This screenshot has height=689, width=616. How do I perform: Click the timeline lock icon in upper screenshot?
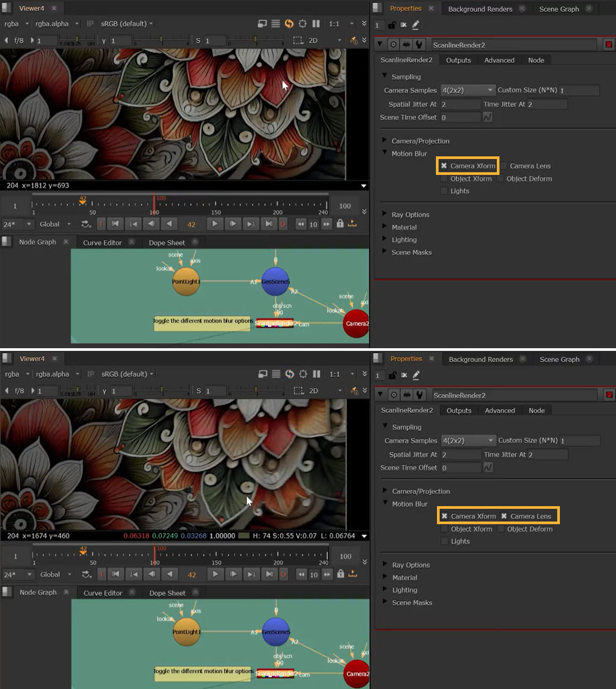click(x=340, y=224)
